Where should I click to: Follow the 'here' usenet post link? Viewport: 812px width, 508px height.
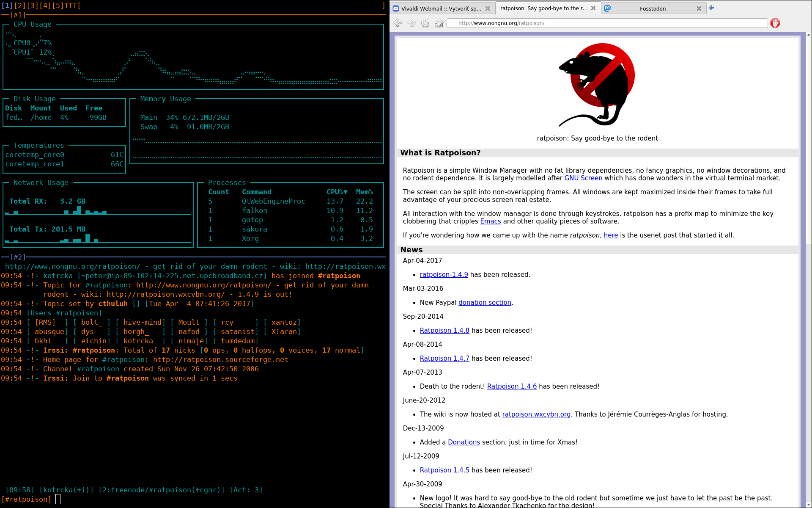click(611, 235)
